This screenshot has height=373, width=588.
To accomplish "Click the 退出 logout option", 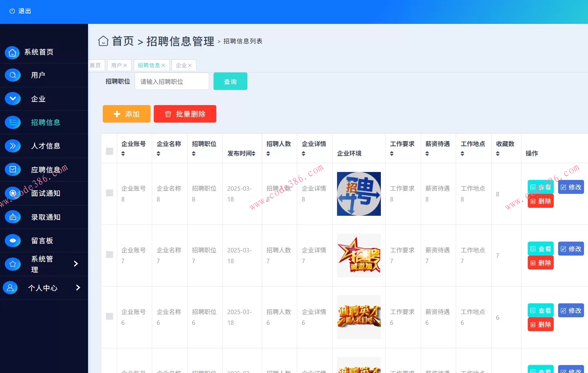I will tap(20, 11).
